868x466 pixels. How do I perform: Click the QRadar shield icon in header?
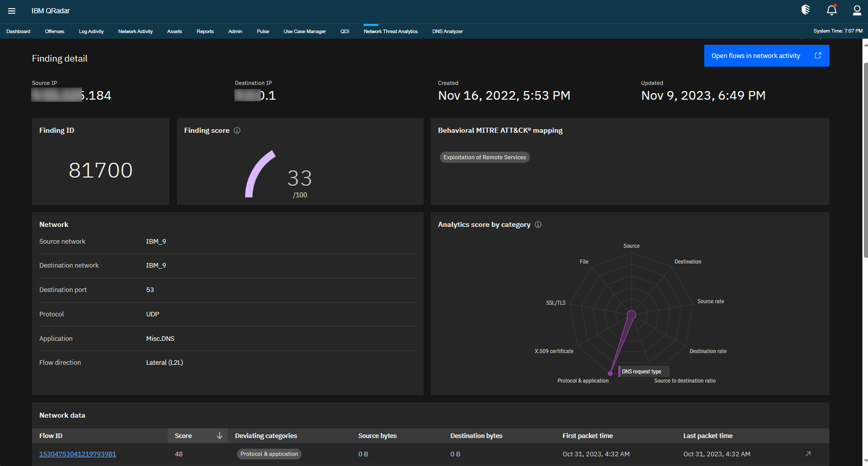click(x=805, y=10)
